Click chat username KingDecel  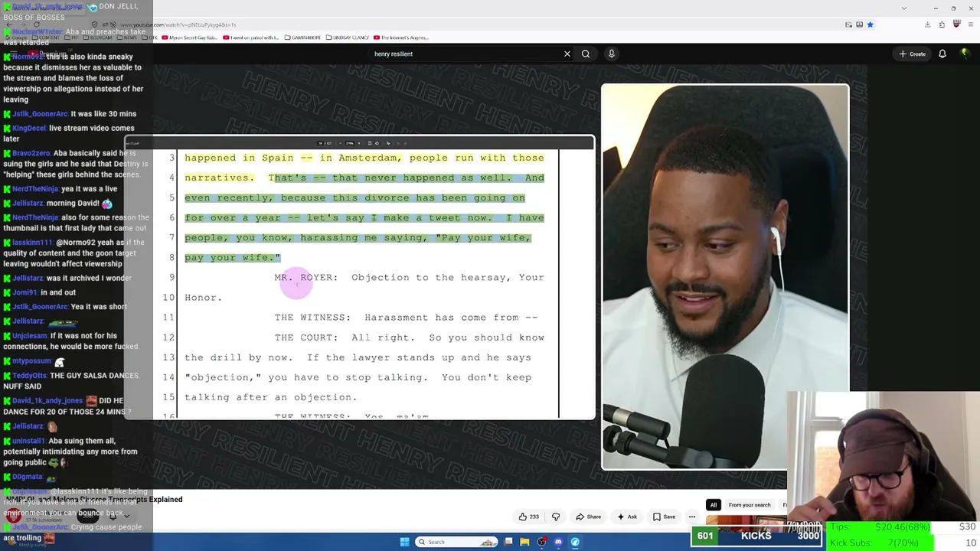[x=29, y=129]
